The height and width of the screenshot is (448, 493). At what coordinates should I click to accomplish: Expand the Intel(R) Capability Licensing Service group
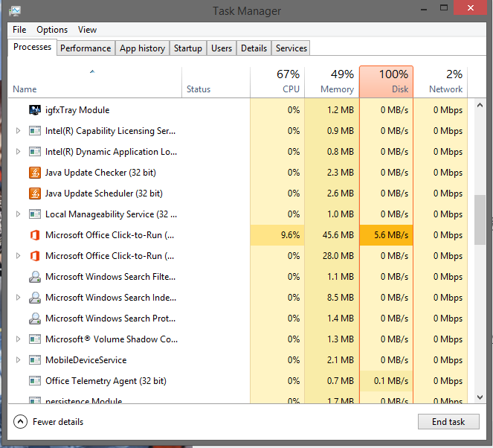(19, 131)
